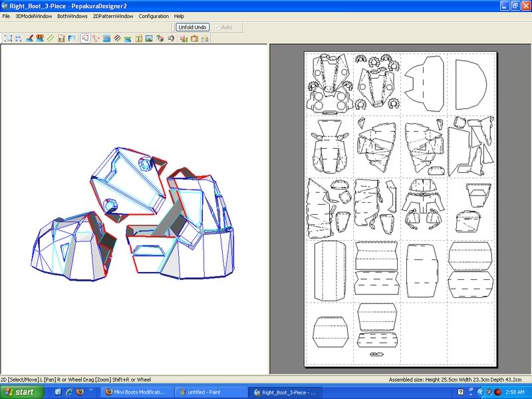Click the dark red diagonal stripes icon
532x399 pixels.
pyautogui.click(x=118, y=39)
